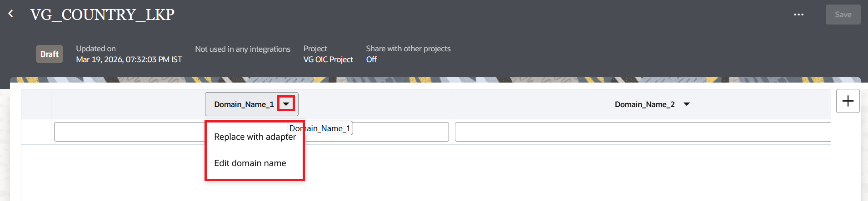This screenshot has width=868, height=201.
Task: Expand the Domain_Name_1 dropdown arrow
Action: point(286,104)
